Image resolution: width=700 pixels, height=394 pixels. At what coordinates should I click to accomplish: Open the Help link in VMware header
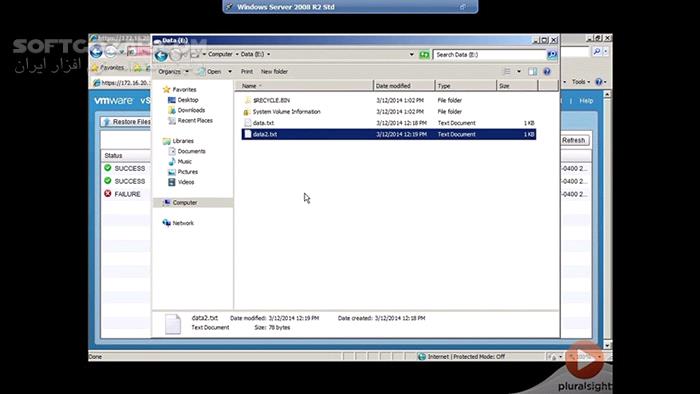586,101
